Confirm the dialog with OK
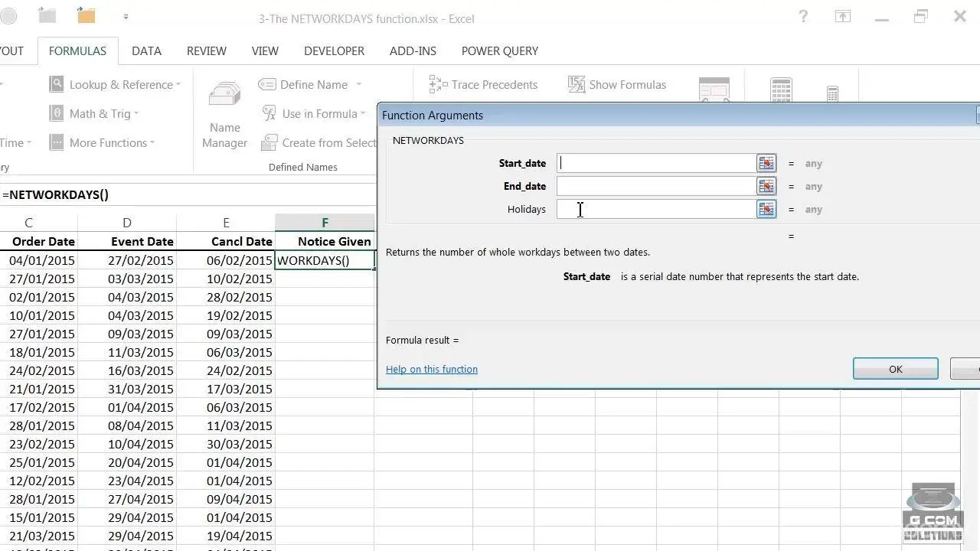Viewport: 980px width, 551px height. pyautogui.click(x=896, y=369)
